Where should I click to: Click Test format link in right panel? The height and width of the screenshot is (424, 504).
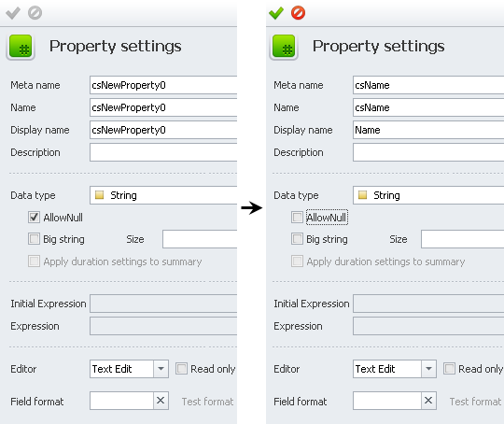tap(475, 402)
